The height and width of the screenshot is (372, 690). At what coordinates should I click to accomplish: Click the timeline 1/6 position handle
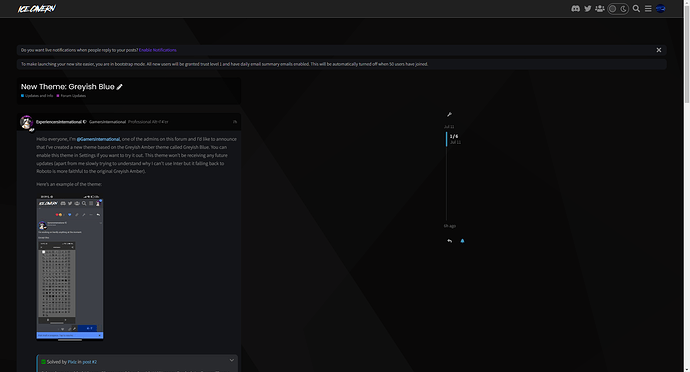[454, 139]
